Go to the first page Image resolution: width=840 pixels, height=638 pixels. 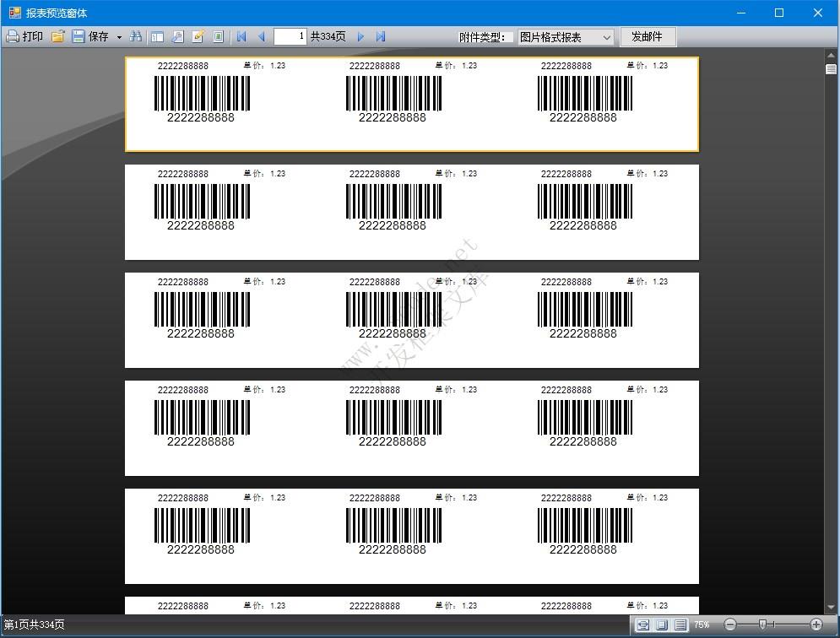point(241,37)
